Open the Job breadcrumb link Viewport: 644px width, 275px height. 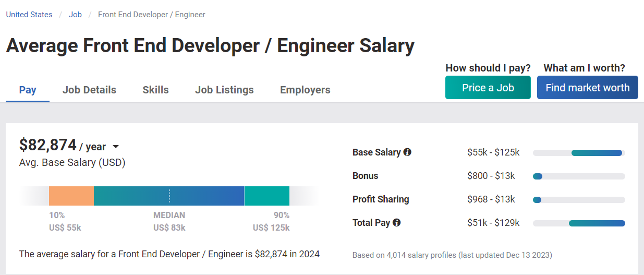tap(75, 15)
